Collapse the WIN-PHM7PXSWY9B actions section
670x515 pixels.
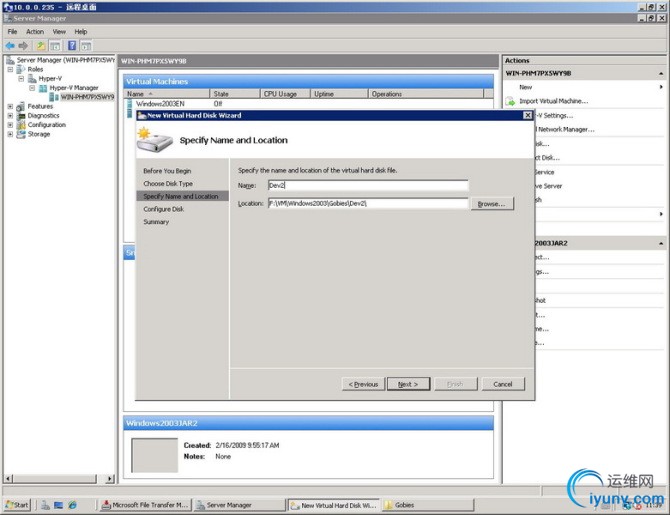click(661, 74)
